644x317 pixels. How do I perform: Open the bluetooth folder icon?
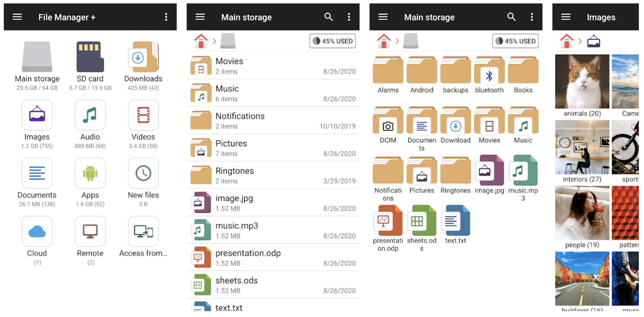489,71
